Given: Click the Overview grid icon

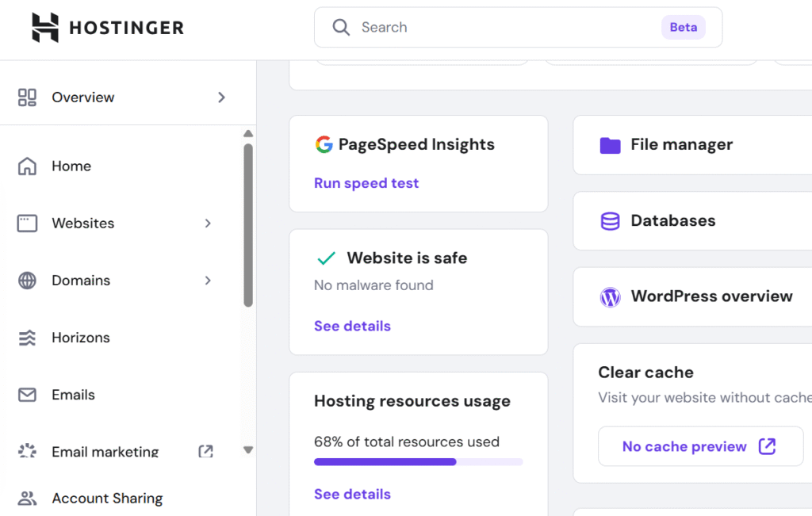Looking at the screenshot, I should click(x=28, y=97).
